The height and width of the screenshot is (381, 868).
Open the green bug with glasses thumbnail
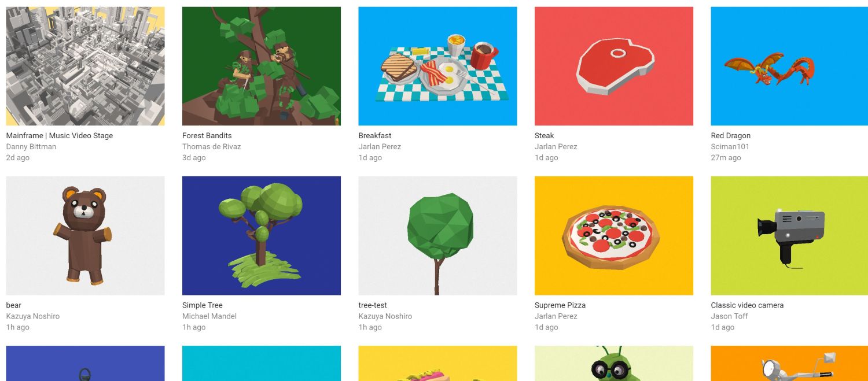[614, 363]
